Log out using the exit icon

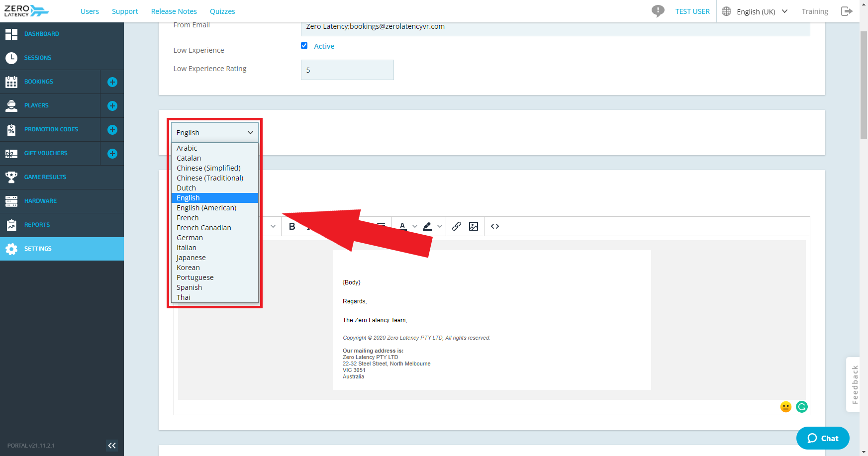point(847,11)
